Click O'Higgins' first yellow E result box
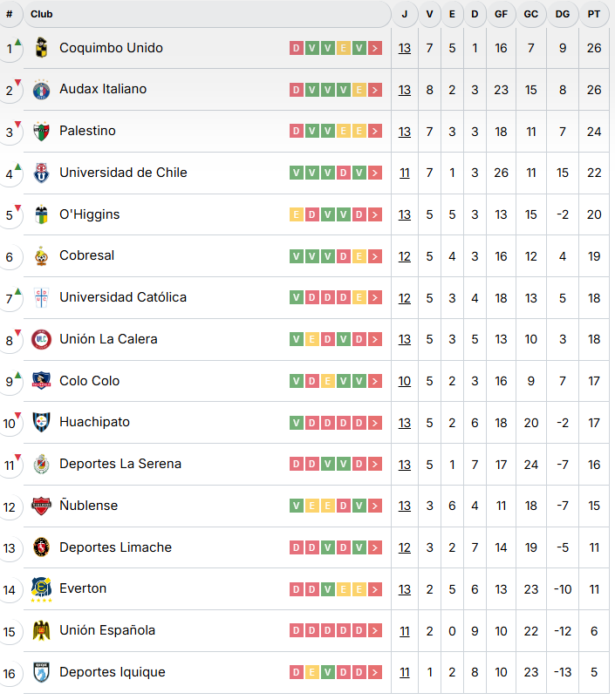The height and width of the screenshot is (700, 615). (x=296, y=214)
